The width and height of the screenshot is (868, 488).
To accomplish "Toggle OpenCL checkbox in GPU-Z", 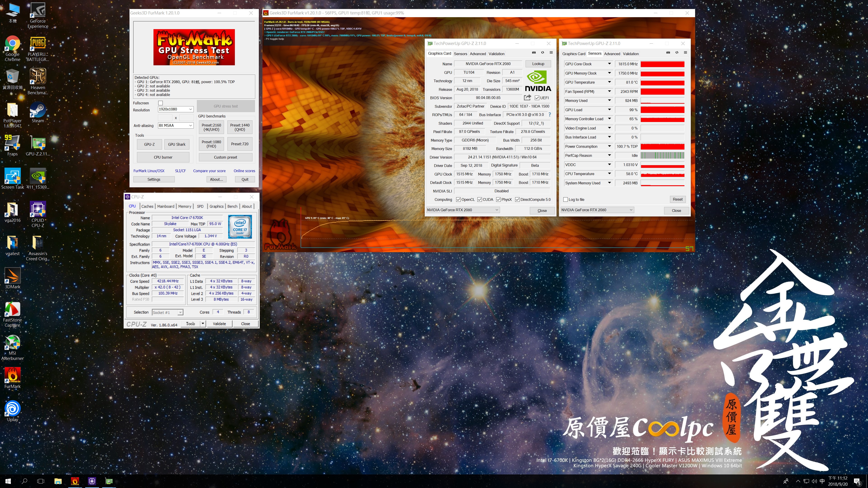I will (x=458, y=199).
